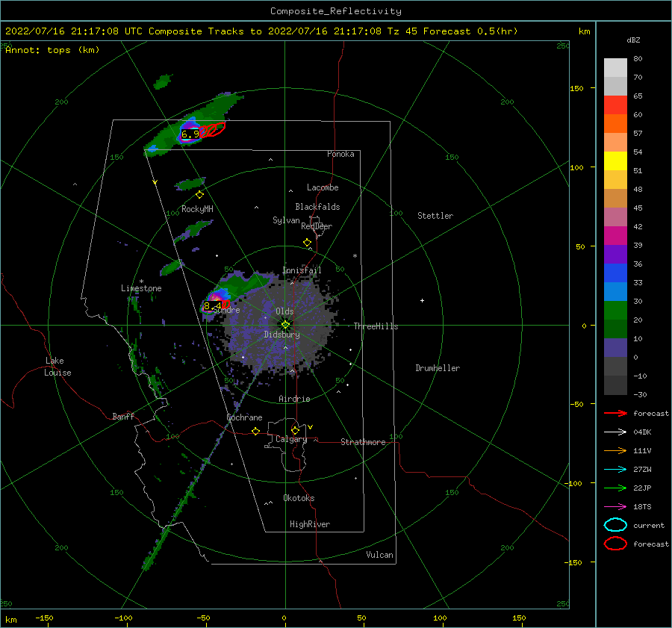Select the orange 111V arrow in legend
Viewport: 672px width, 628px height.
615,450
